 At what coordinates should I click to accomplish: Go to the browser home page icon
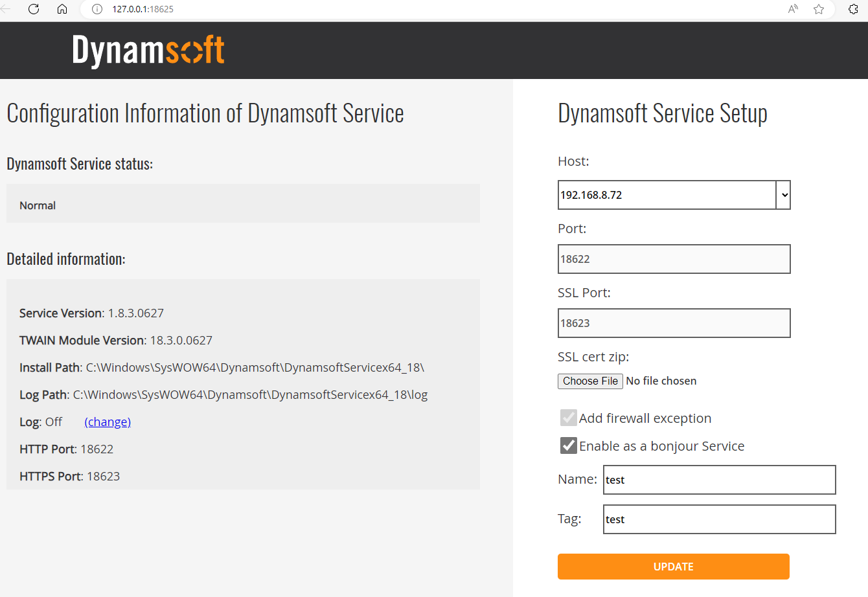pyautogui.click(x=62, y=9)
